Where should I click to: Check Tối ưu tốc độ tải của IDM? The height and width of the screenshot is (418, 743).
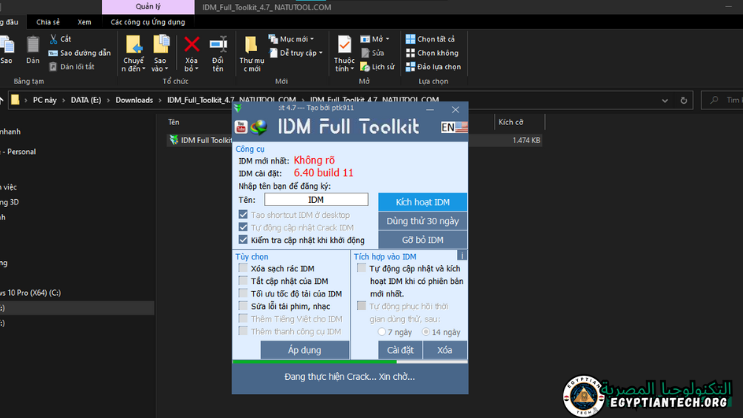243,294
